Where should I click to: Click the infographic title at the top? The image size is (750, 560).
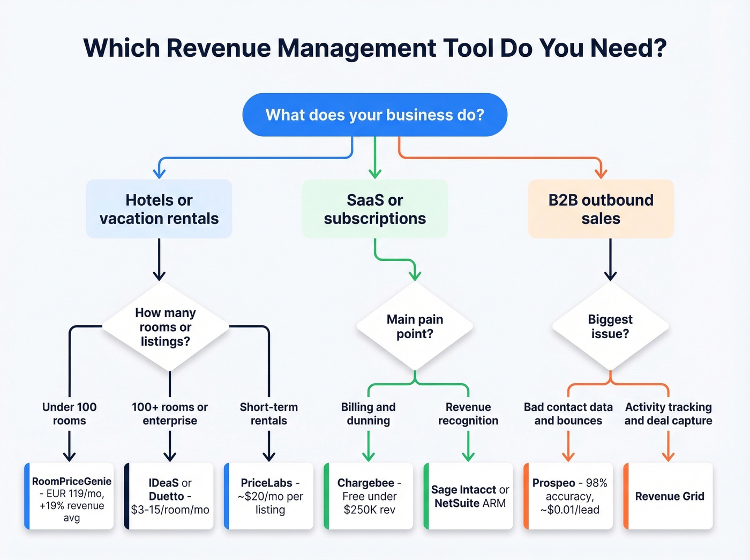(x=374, y=48)
